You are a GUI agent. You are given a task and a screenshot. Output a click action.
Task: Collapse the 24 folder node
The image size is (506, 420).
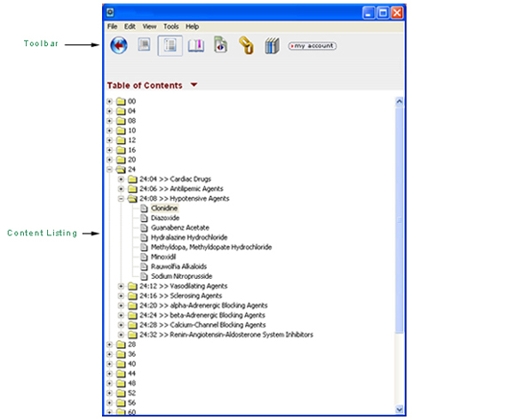109,170
